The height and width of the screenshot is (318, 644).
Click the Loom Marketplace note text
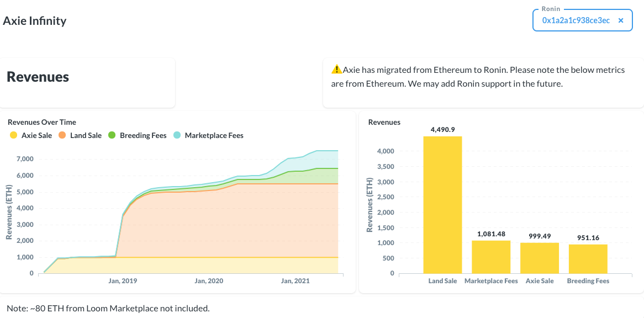point(108,308)
